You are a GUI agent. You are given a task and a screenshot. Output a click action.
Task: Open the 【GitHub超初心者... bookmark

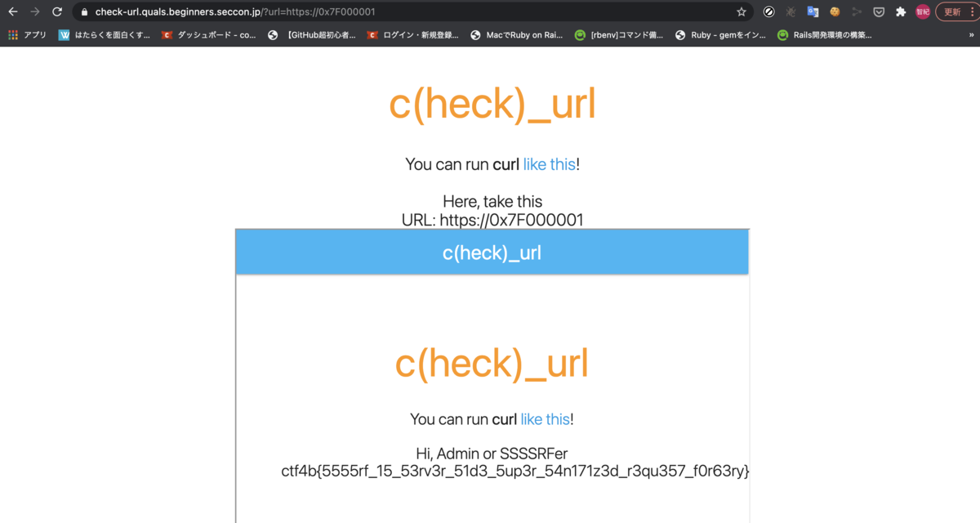tap(312, 35)
